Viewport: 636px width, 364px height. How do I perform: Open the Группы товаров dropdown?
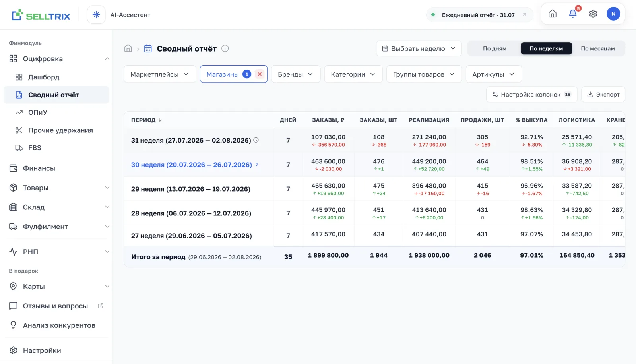[424, 74]
